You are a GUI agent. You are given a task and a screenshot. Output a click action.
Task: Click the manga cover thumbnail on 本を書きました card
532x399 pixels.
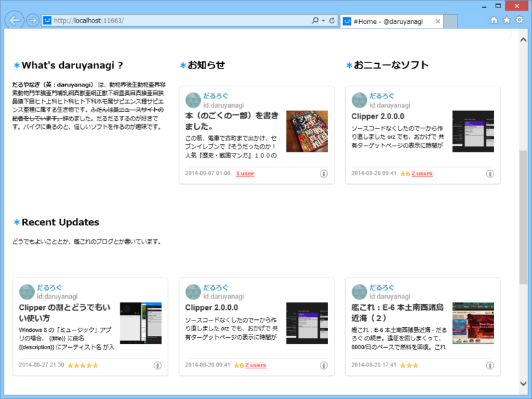click(x=308, y=130)
